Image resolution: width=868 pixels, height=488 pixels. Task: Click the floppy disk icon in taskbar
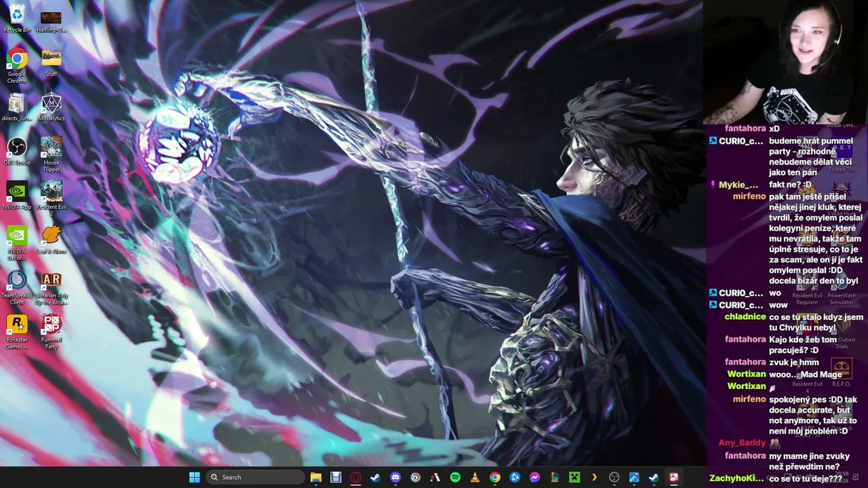tap(336, 477)
